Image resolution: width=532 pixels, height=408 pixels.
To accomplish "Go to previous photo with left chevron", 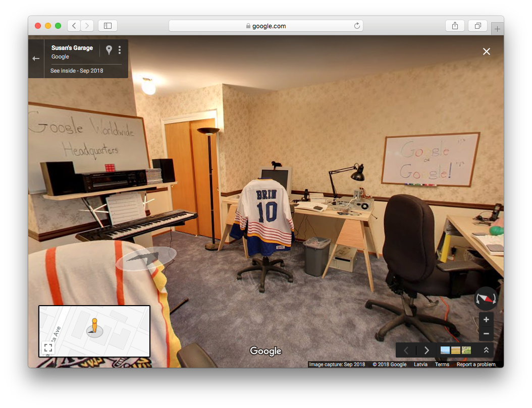I will click(406, 350).
